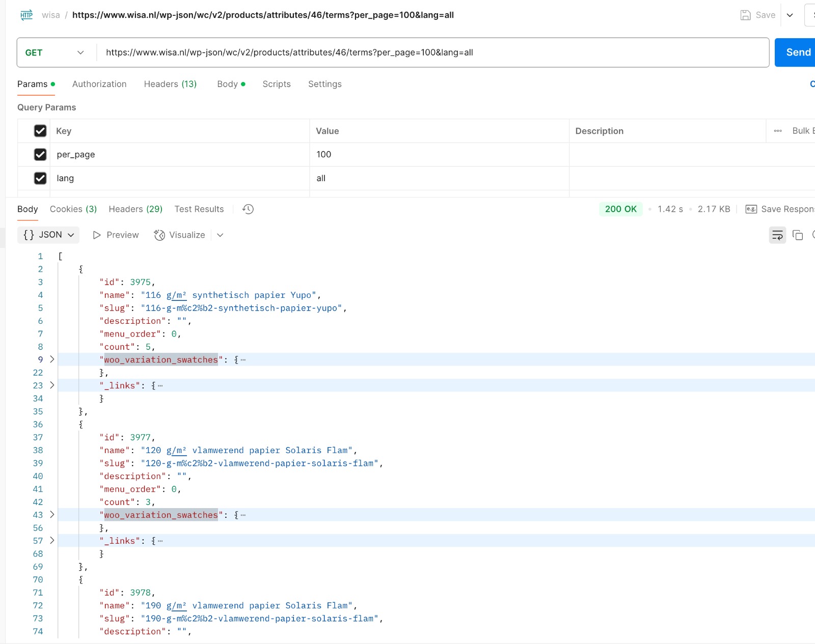Click the per_page description cell
This screenshot has height=644, width=815.
[x=692, y=154]
